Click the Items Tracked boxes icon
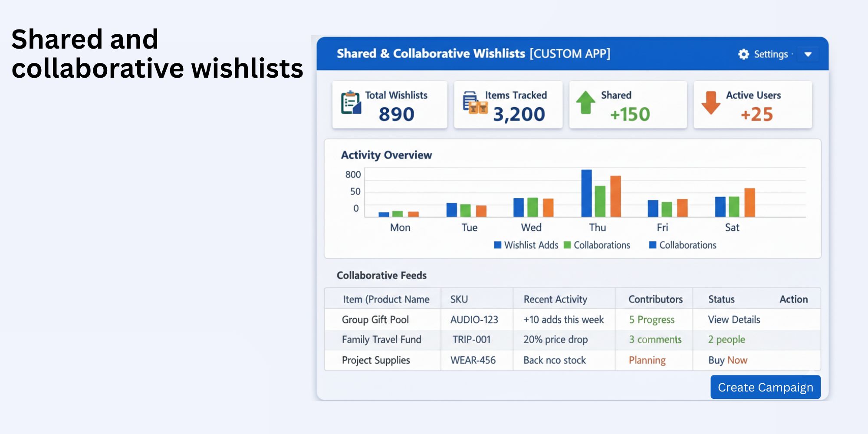 471,104
